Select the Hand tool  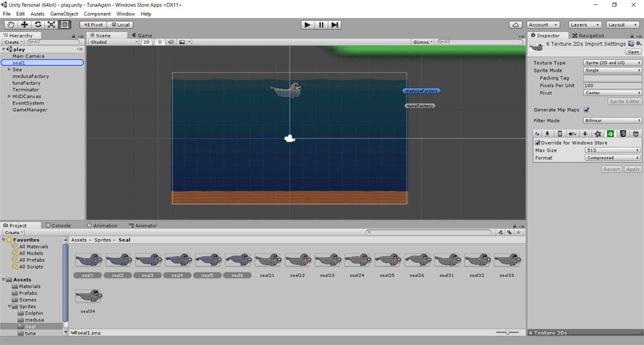pos(11,25)
